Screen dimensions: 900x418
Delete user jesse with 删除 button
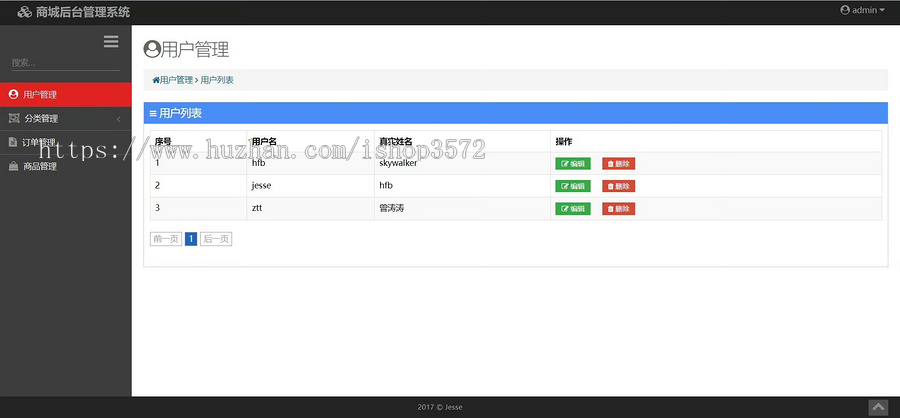pos(618,186)
